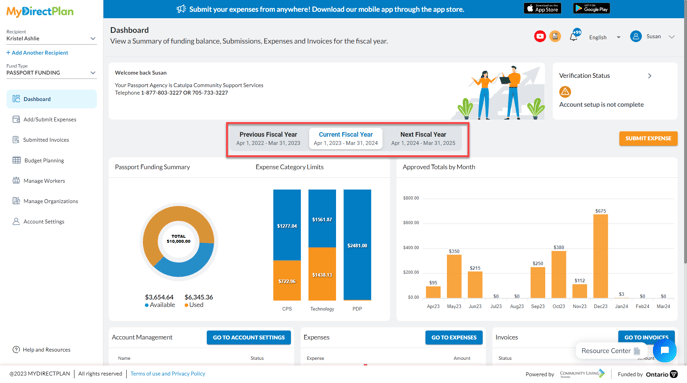Click the App Store download badge

(x=542, y=8)
